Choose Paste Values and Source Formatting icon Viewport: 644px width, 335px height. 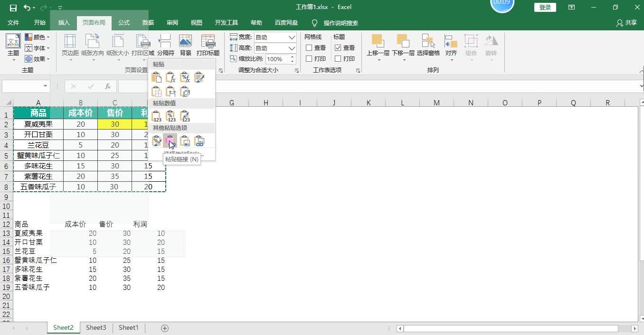point(185,116)
